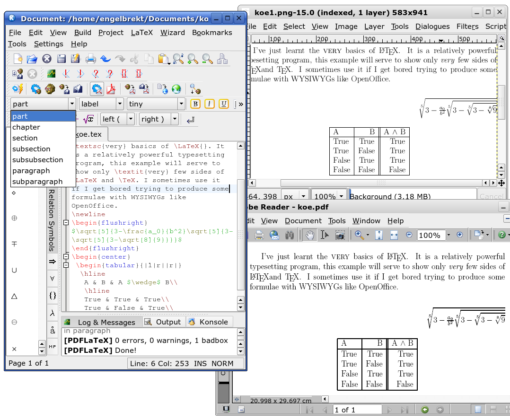Open the Filters menu in GIMP
This screenshot has height=420, width=510.
[467, 26]
